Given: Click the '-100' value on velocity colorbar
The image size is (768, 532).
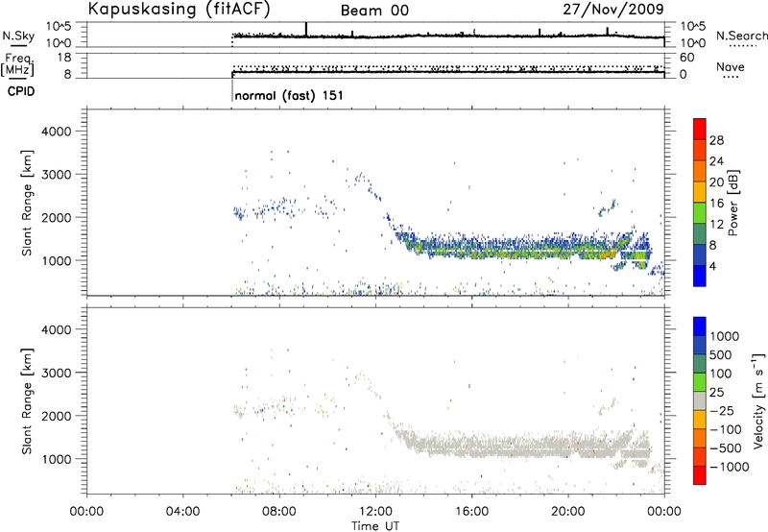Looking at the screenshot, I should [726, 429].
